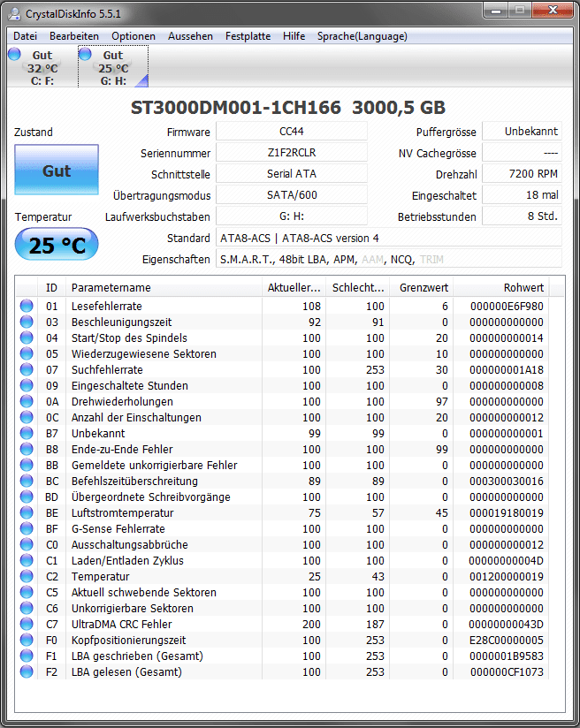This screenshot has height=728, width=580.
Task: Click the Eingeschaltet field 18 mal
Action: (522, 195)
